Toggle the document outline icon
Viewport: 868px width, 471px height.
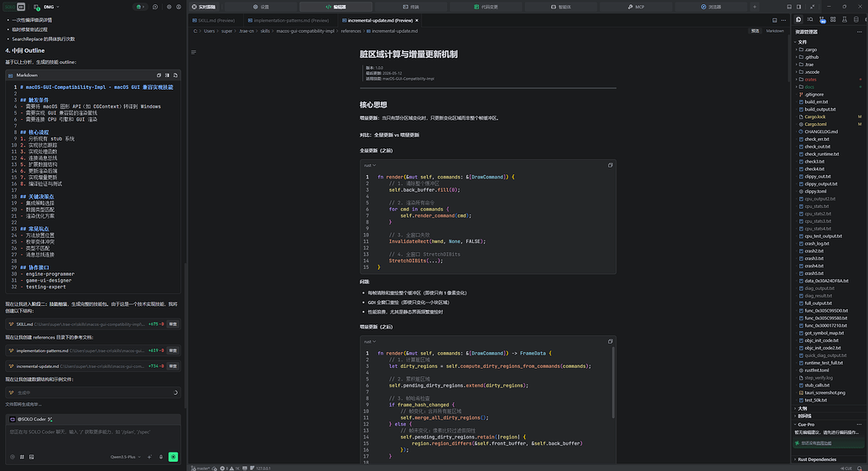tap(193, 52)
